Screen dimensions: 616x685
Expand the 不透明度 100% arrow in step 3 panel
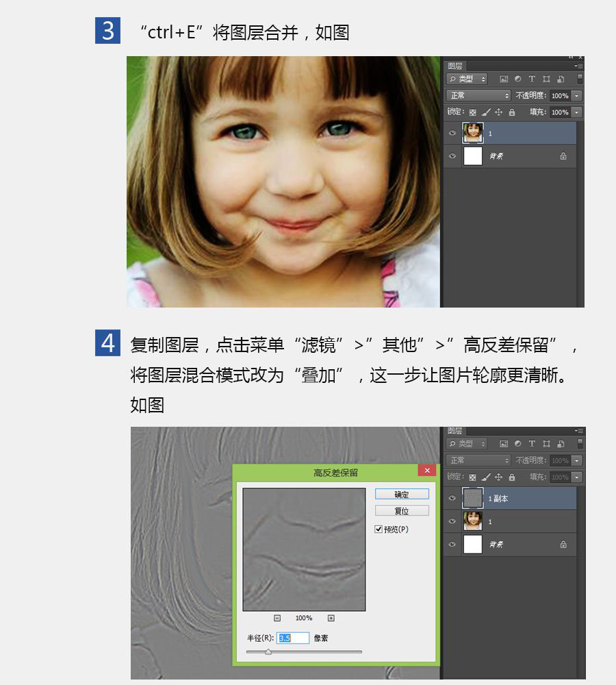[x=577, y=96]
